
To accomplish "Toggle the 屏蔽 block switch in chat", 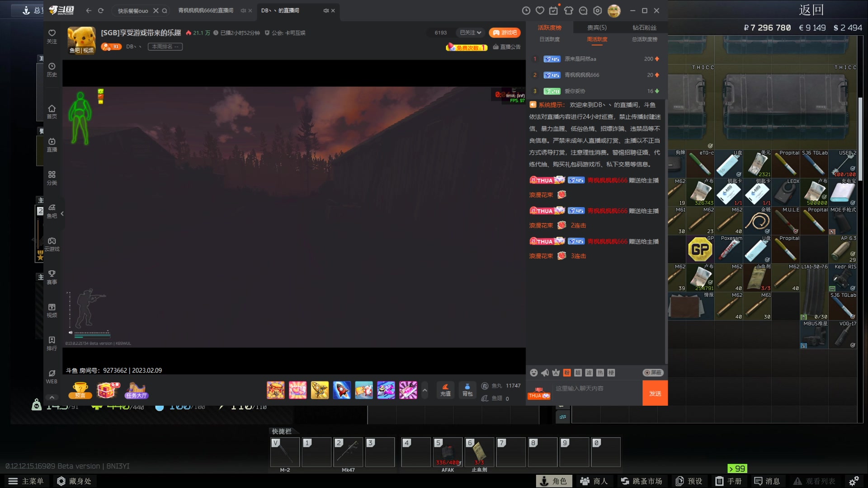I will [x=653, y=373].
